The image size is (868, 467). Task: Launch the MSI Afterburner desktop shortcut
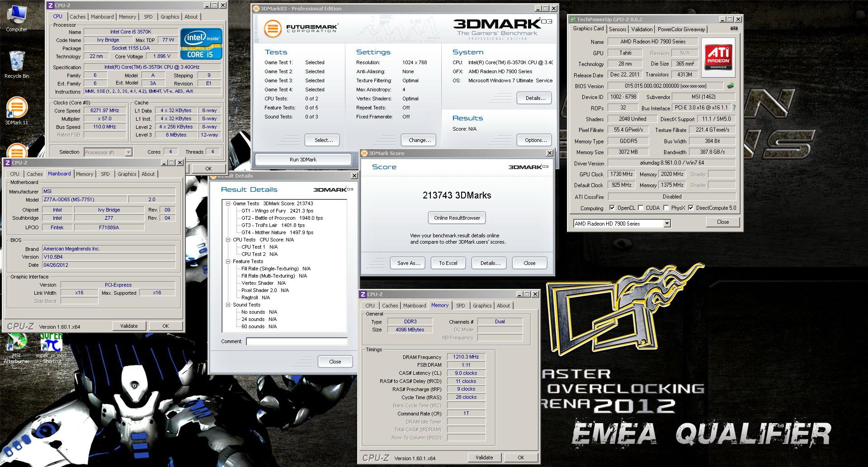click(x=17, y=348)
